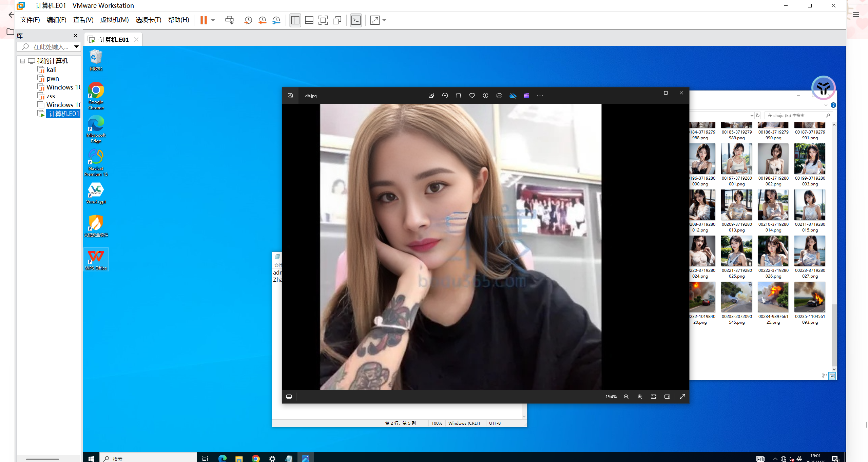Image resolution: width=868 pixels, height=462 pixels.
Task: Delete the photo with trash icon
Action: (458, 96)
